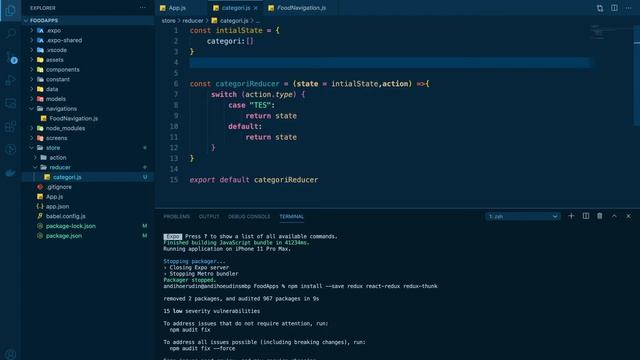Screen dimensions: 640x360
Task: Select terminal shell dropdown 1: zsh
Action: (523, 216)
